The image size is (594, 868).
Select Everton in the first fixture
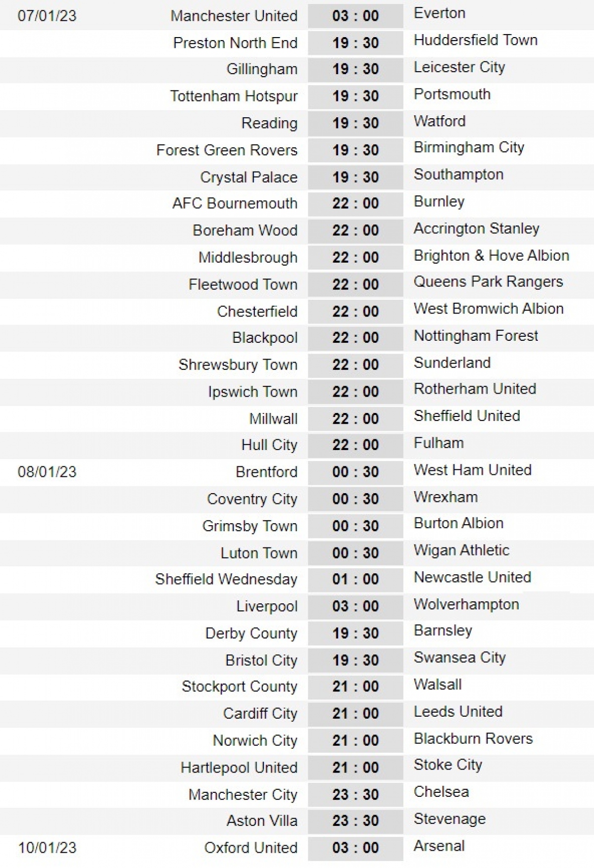coord(440,13)
